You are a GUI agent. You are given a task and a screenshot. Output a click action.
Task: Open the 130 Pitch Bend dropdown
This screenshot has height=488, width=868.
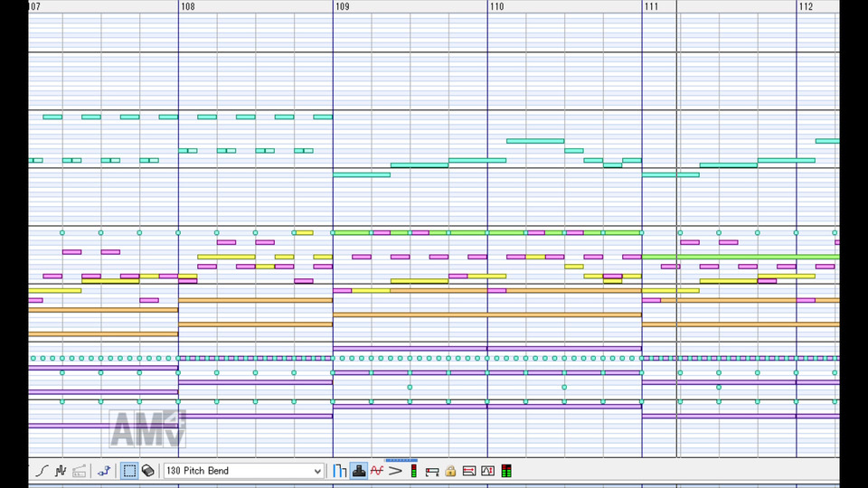click(243, 471)
